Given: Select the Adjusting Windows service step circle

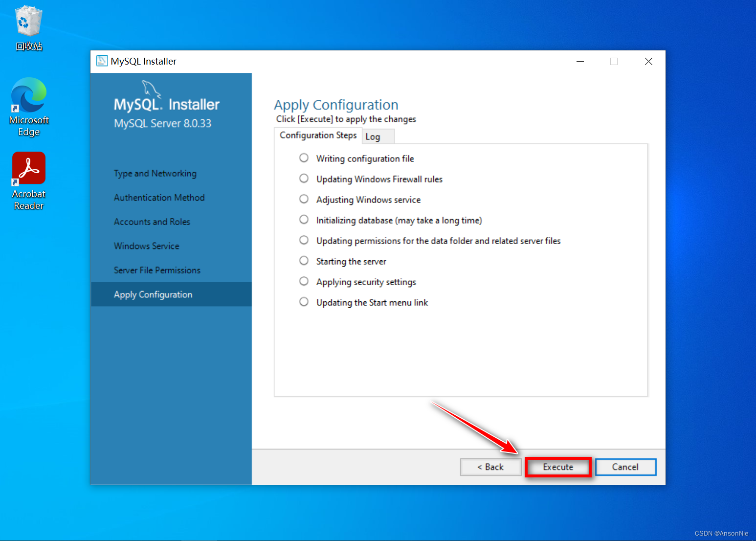Looking at the screenshot, I should (x=304, y=199).
